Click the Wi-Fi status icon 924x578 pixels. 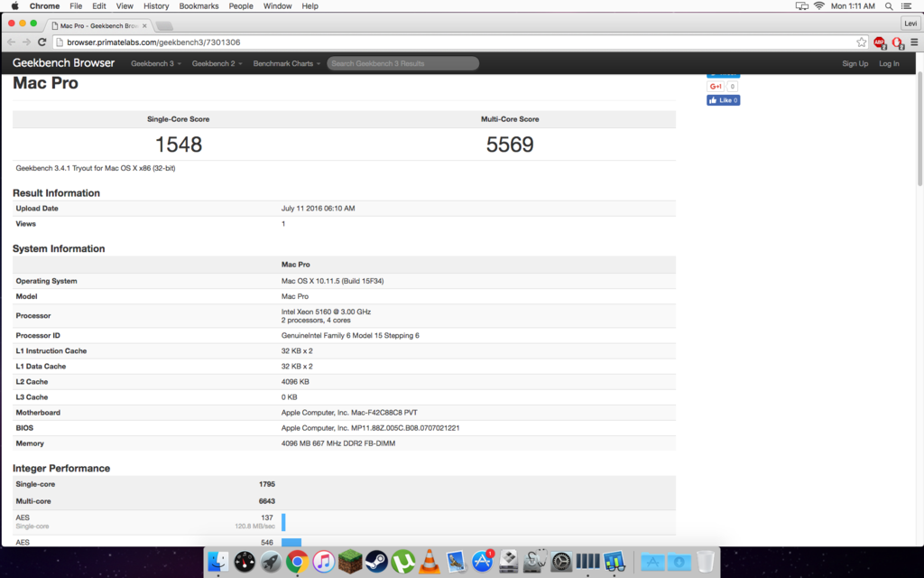click(x=819, y=6)
